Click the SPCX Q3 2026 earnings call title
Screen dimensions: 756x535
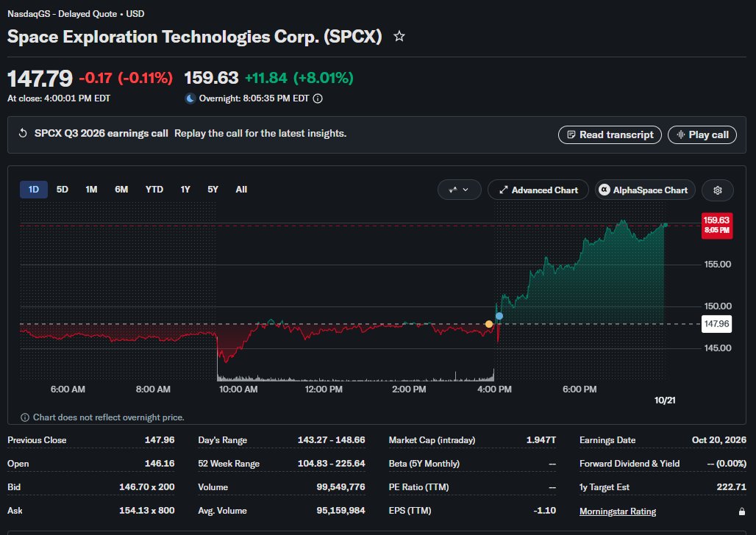101,134
